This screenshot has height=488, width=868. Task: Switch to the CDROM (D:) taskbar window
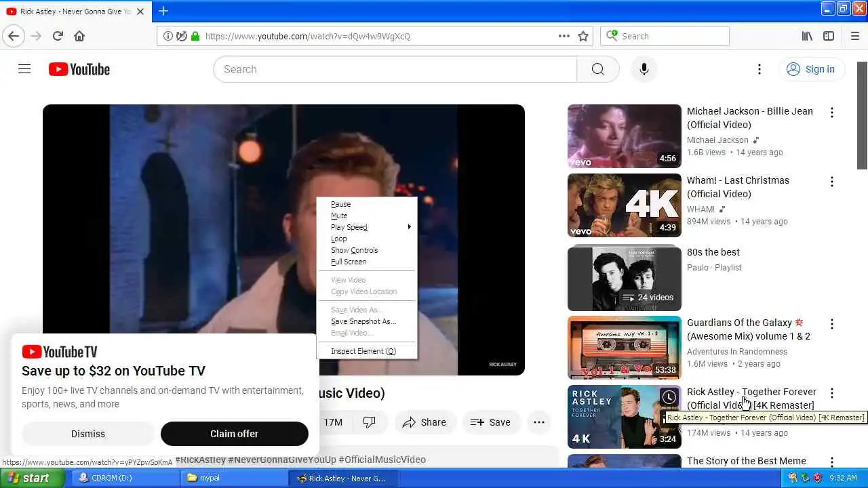(x=125, y=478)
